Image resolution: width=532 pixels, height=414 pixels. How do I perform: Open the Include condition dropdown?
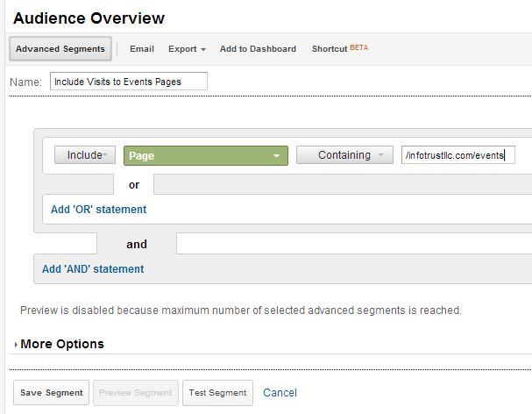(84, 155)
